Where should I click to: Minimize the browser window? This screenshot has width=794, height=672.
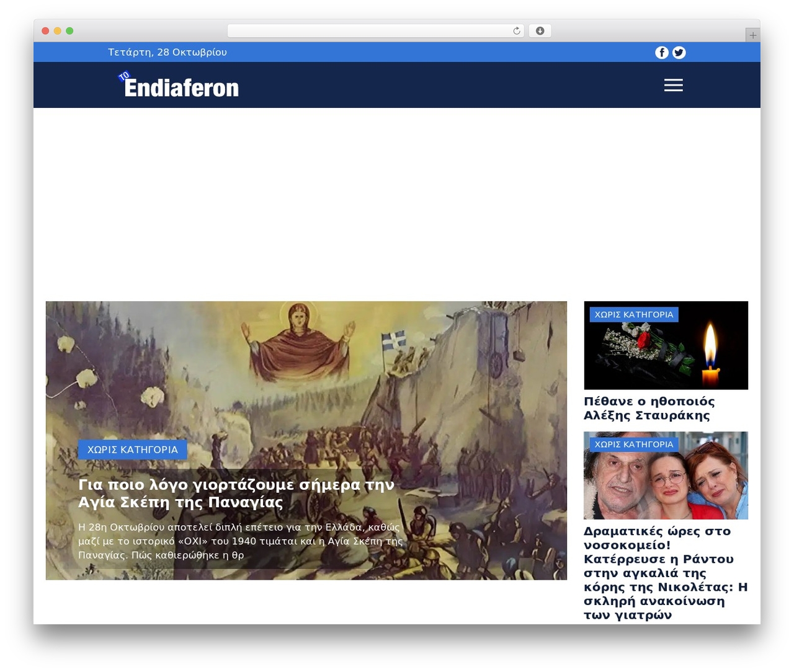tap(58, 31)
